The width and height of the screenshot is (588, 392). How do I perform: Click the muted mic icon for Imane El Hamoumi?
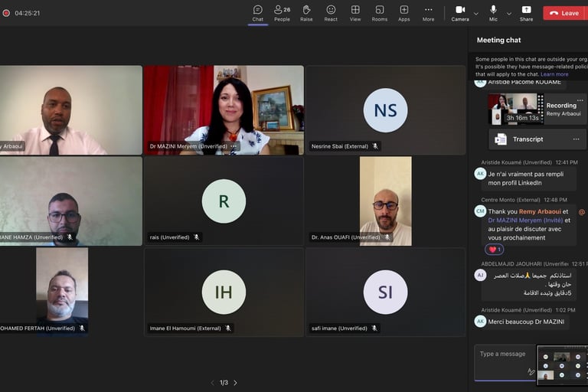click(227, 328)
